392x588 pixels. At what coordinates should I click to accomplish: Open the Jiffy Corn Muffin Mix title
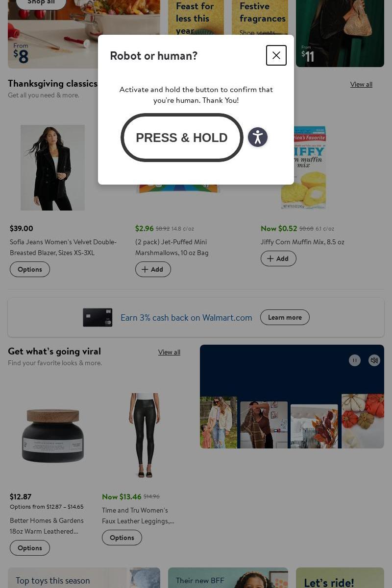pos(302,242)
